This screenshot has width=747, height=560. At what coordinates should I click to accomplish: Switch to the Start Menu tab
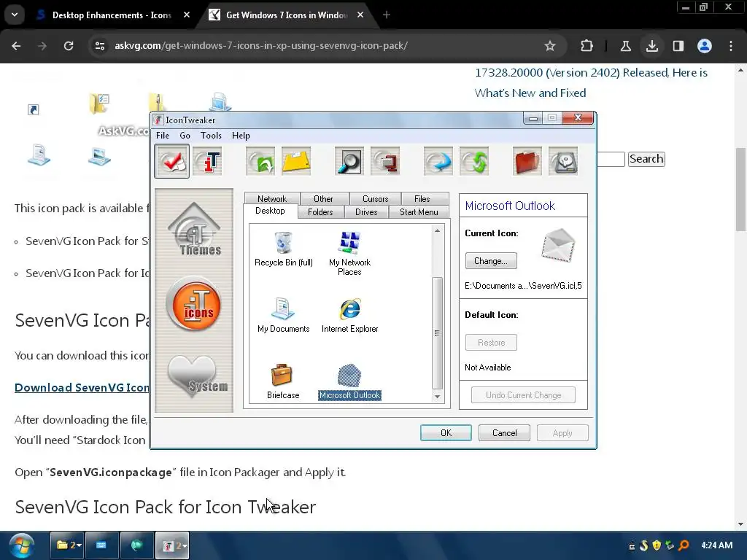point(419,212)
